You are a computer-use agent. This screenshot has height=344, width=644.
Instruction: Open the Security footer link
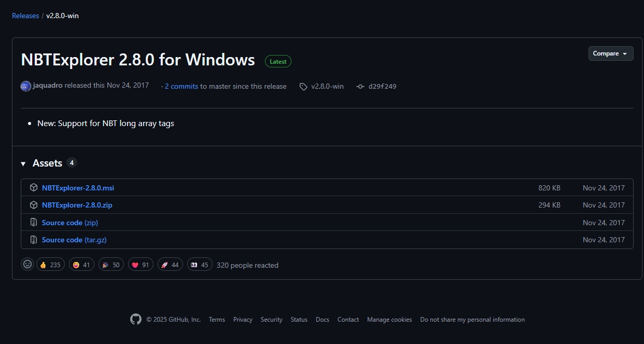[272, 320]
